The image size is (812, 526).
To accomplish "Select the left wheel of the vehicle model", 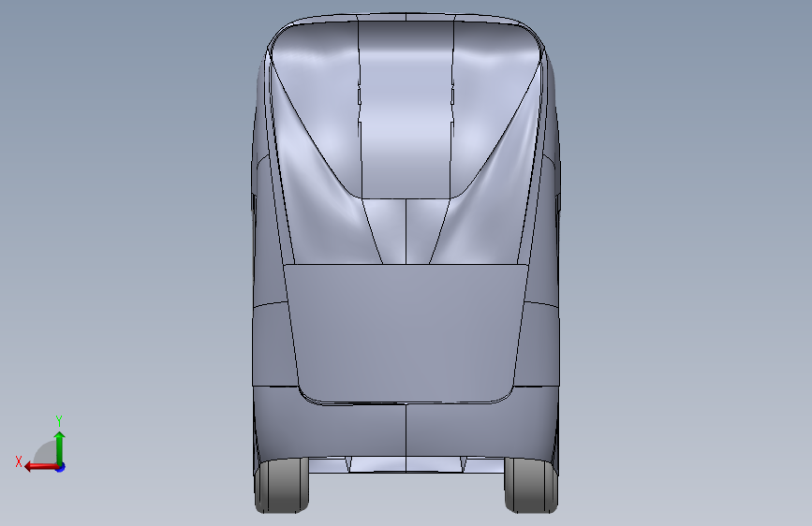I will pyautogui.click(x=282, y=485).
